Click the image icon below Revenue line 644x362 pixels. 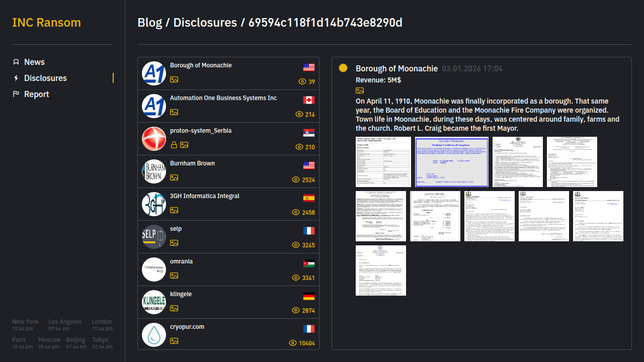pos(360,90)
